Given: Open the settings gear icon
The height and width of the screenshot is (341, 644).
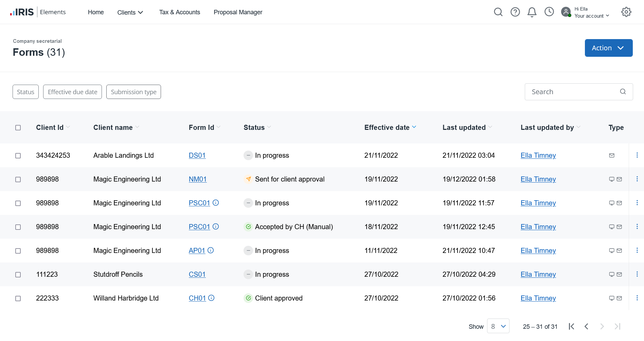Looking at the screenshot, I should click(x=626, y=12).
